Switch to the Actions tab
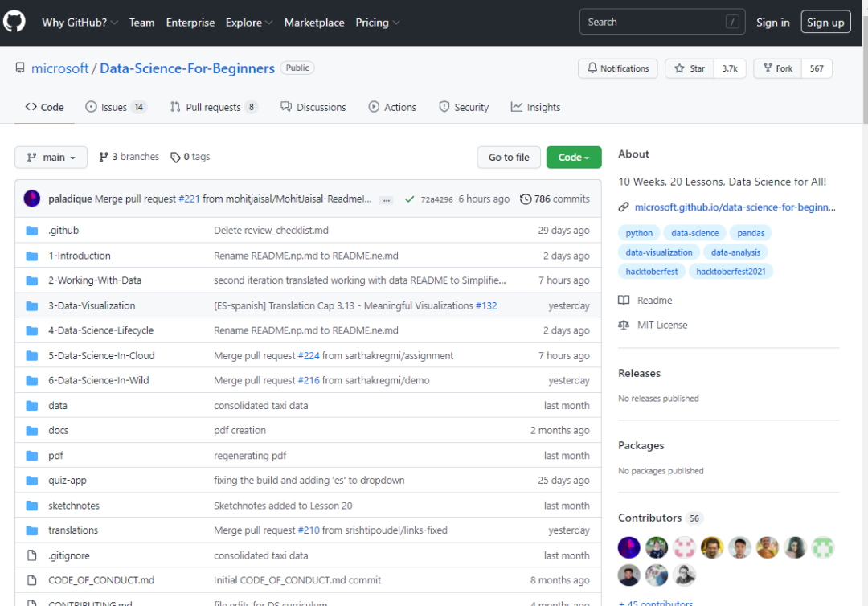This screenshot has width=868, height=606. coord(392,107)
